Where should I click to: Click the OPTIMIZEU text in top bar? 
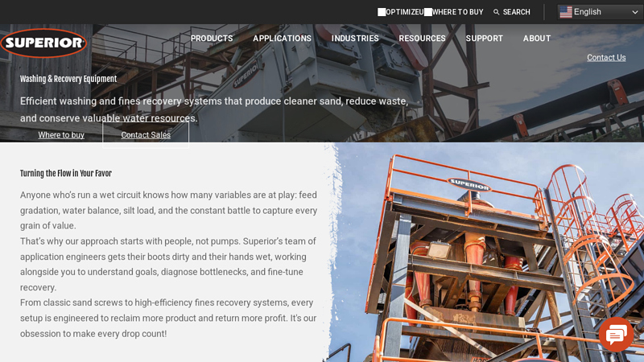coord(405,12)
